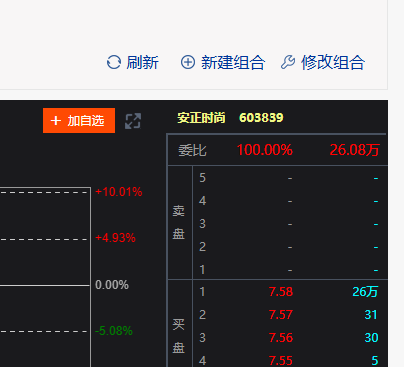Viewport: 404px width, 367px height.
Task: Select buy level 1 price 7.58
Action: click(281, 292)
